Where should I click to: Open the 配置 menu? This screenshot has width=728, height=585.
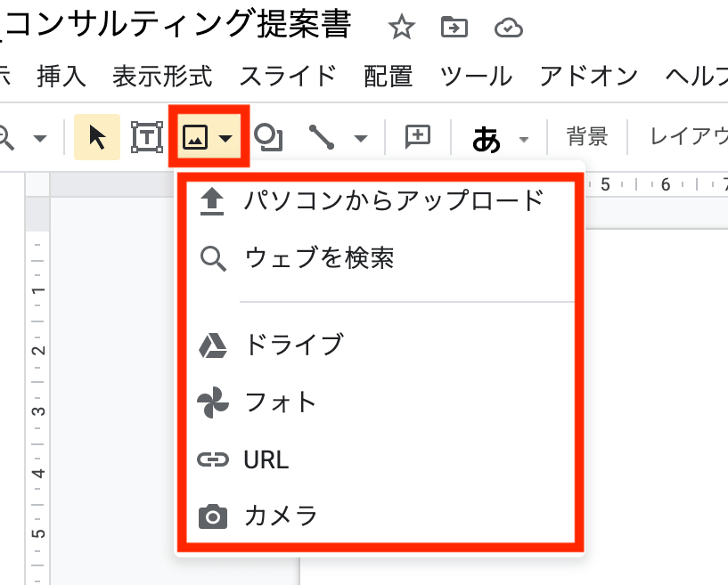click(388, 76)
